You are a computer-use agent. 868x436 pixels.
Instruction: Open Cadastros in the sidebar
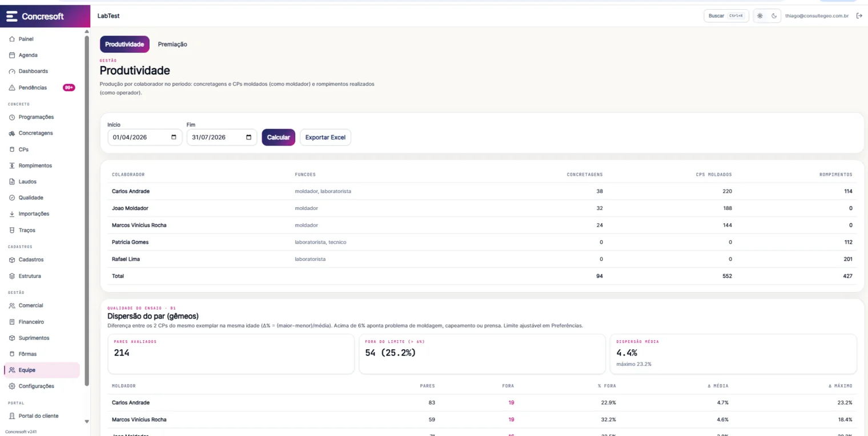tap(31, 260)
